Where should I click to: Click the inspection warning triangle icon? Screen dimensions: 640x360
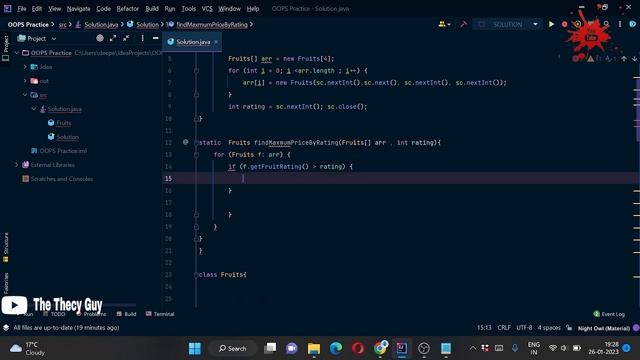click(591, 59)
